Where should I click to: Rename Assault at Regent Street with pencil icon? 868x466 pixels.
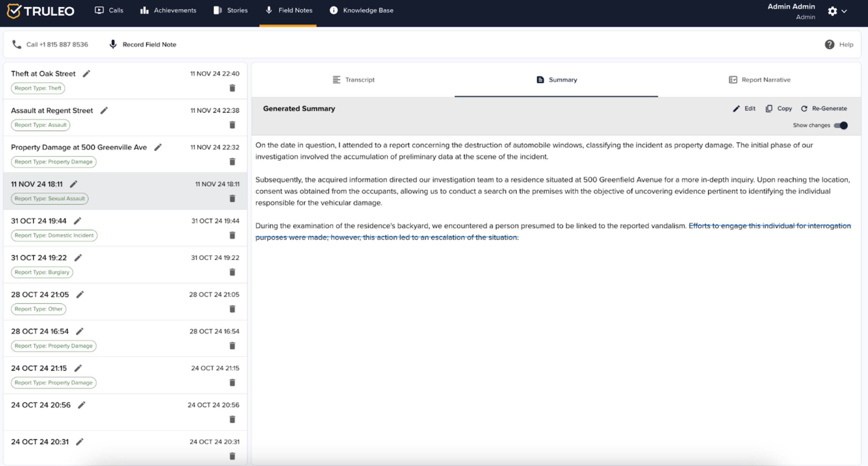(x=104, y=110)
